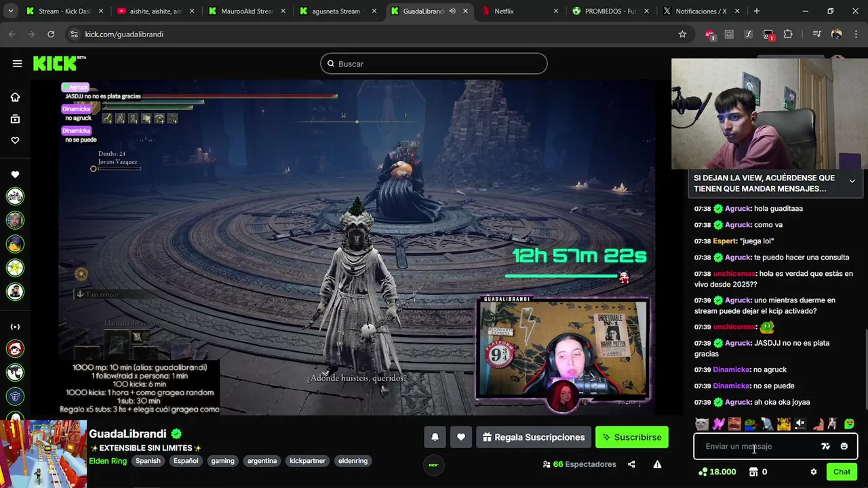Screen dimensions: 868x488
Task: Open Chrome three-dot menu
Action: pos(856,34)
